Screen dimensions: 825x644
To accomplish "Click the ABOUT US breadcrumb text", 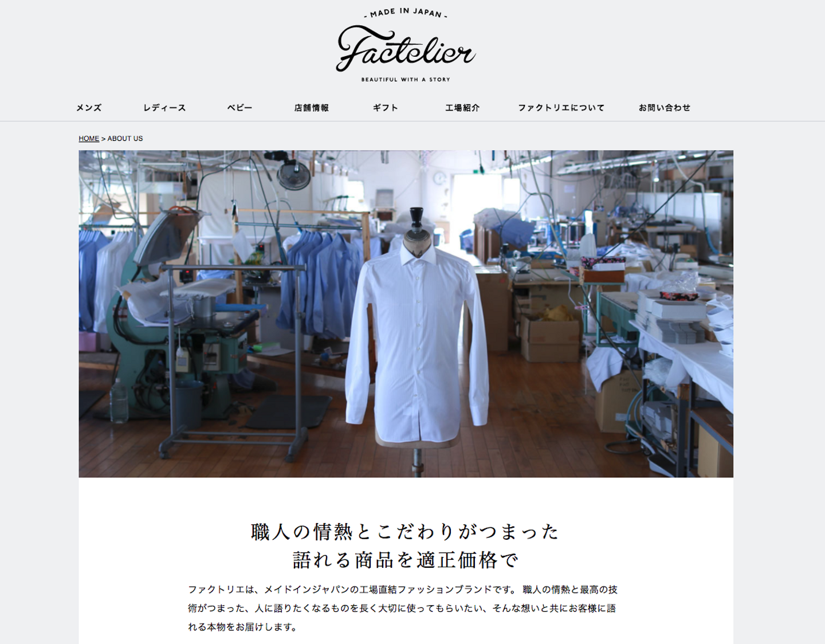I will point(125,139).
